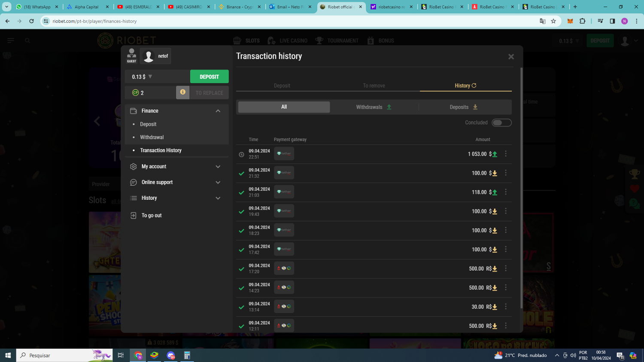Screen dimensions: 644x362
Task: Expand the Online support section
Action: [x=176, y=182]
